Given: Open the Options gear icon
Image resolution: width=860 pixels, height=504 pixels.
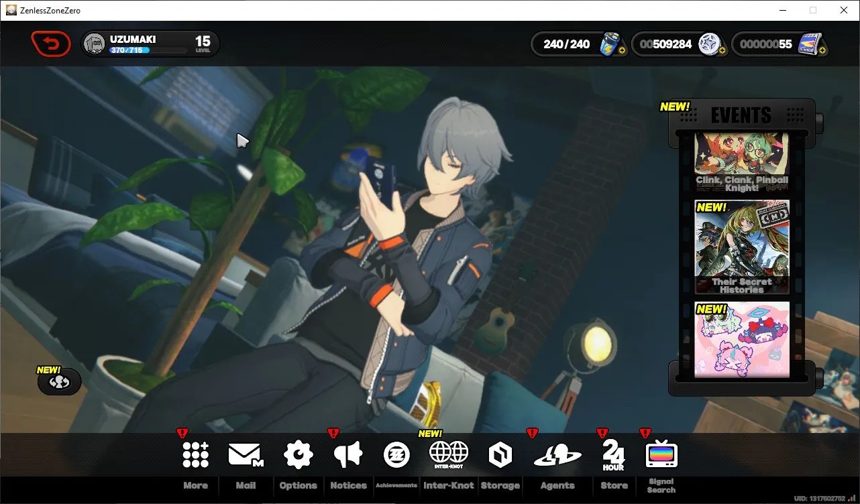Looking at the screenshot, I should (299, 455).
